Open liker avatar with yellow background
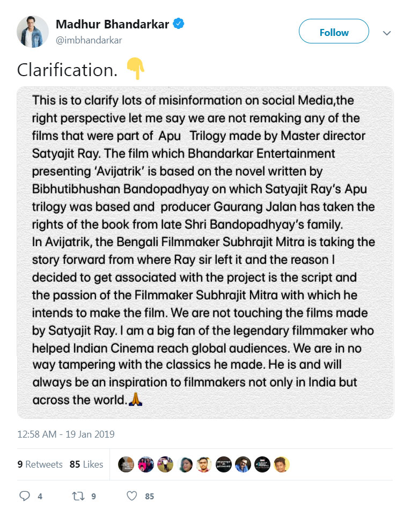 tap(282, 464)
